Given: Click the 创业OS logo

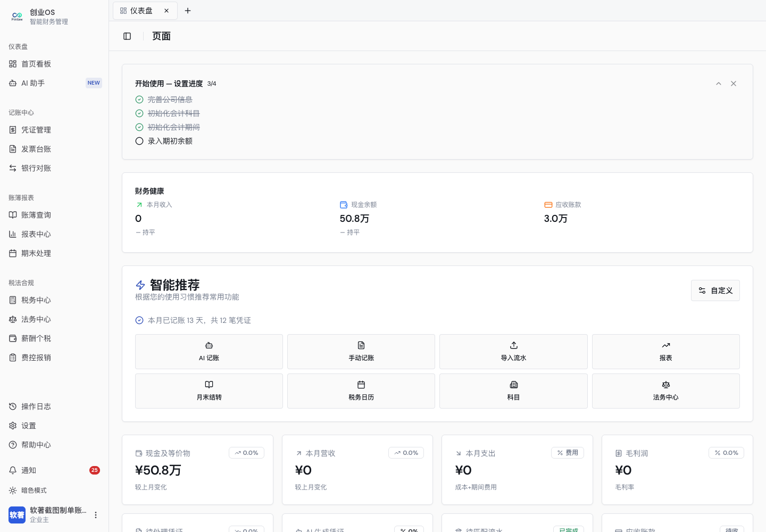Looking at the screenshot, I should pyautogui.click(x=17, y=16).
